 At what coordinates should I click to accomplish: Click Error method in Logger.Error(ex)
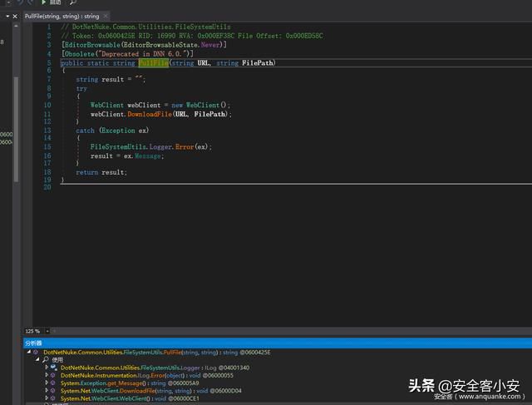pyautogui.click(x=185, y=146)
